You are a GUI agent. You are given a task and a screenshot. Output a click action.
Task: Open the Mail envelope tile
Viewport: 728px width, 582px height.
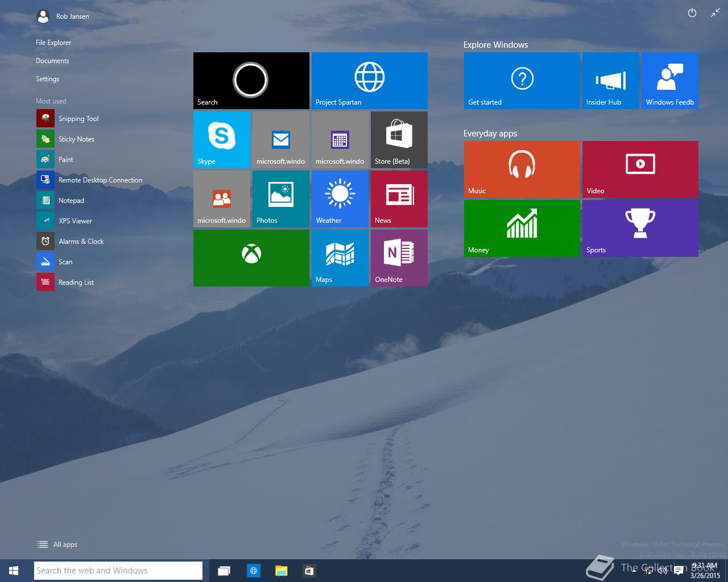281,140
